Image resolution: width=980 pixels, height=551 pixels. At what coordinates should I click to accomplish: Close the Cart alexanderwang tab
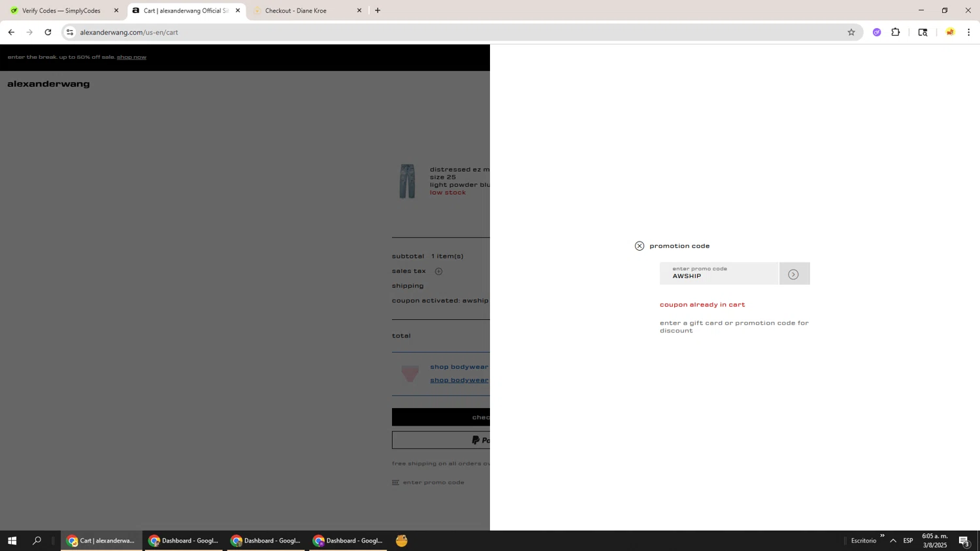[x=238, y=10]
